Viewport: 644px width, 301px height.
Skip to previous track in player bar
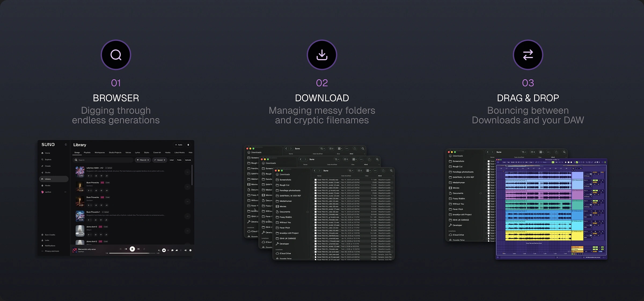(126, 249)
